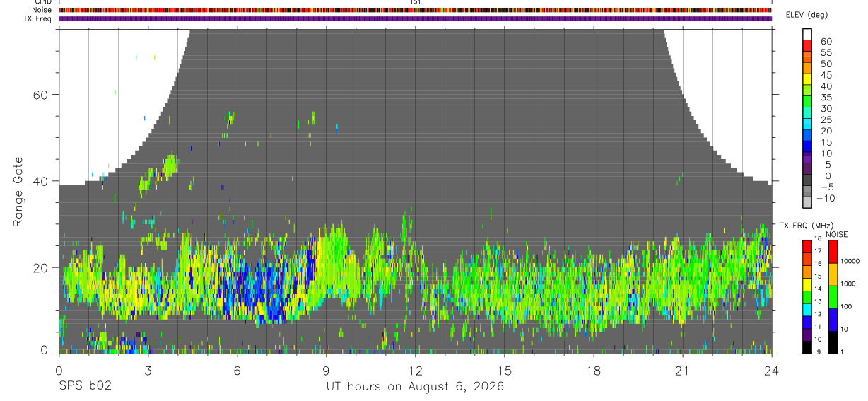Screen dimensions: 868x401
Task: Click the purple TX Freq strip
Action: tap(416, 18)
